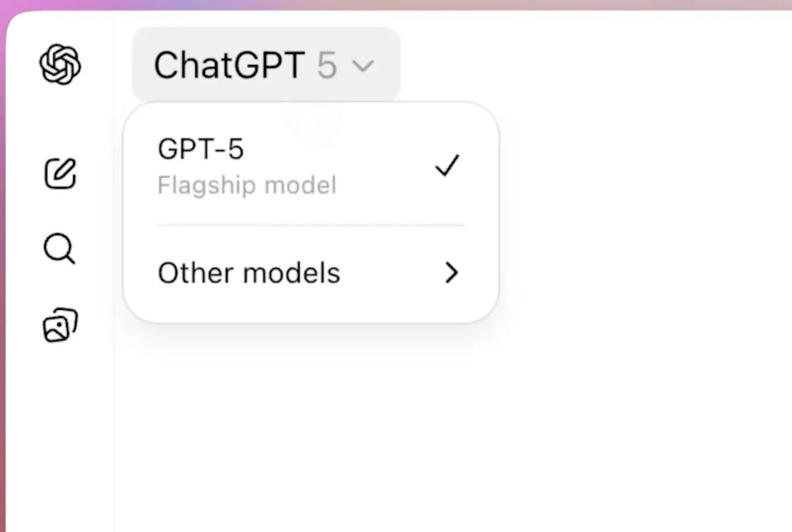Click the divider line between menu items
This screenshot has width=792, height=532.
click(310, 225)
